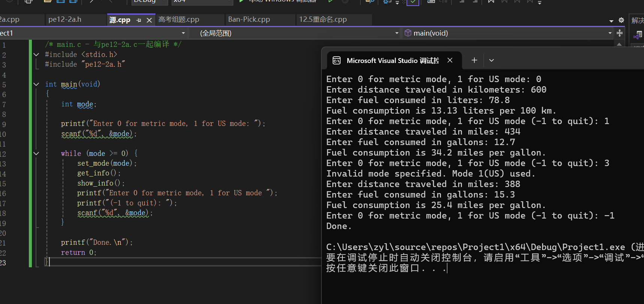644x304 pixels.
Task: Add a new console tab with plus
Action: coord(474,60)
